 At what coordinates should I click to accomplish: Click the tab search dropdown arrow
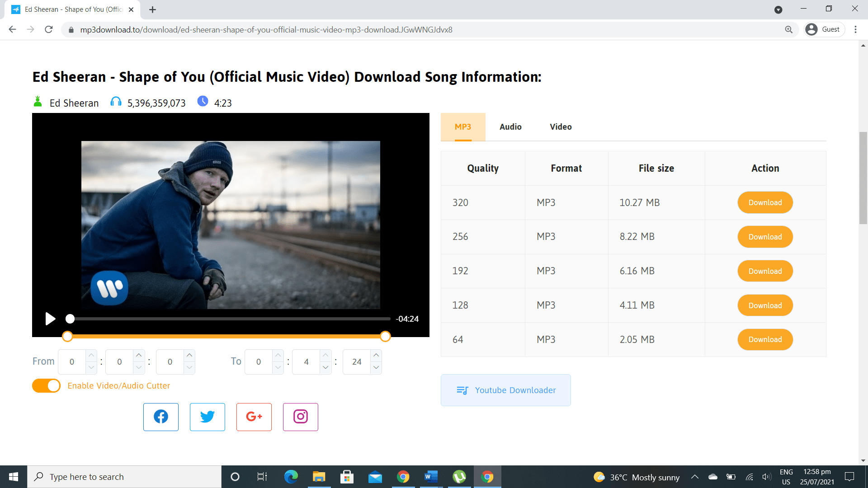[x=778, y=9]
